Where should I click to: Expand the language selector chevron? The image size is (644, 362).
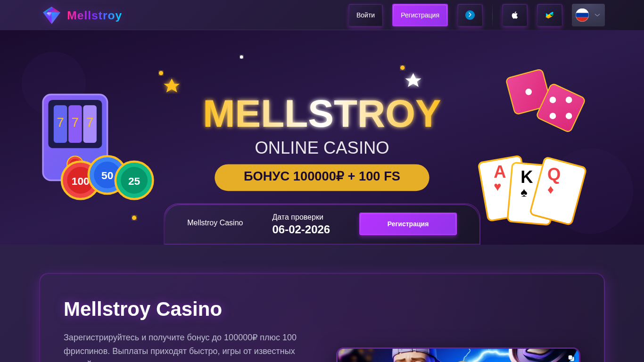tap(597, 15)
